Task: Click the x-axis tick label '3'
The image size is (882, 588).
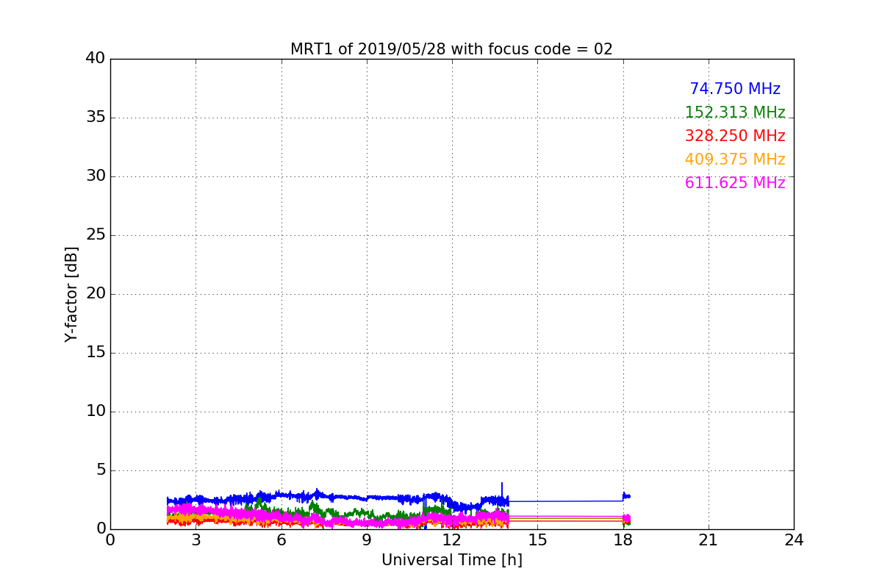Action: pos(196,540)
